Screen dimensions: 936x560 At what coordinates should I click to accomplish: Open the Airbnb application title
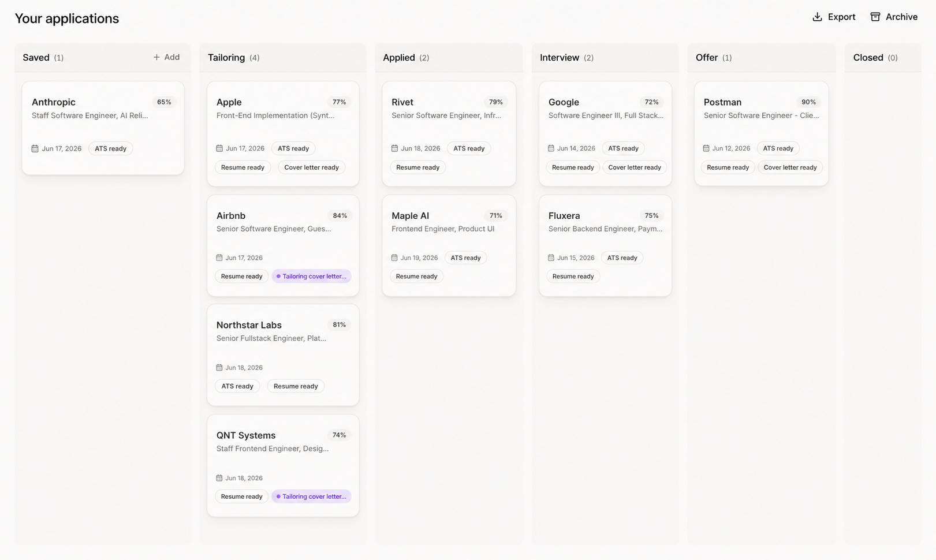click(x=231, y=216)
